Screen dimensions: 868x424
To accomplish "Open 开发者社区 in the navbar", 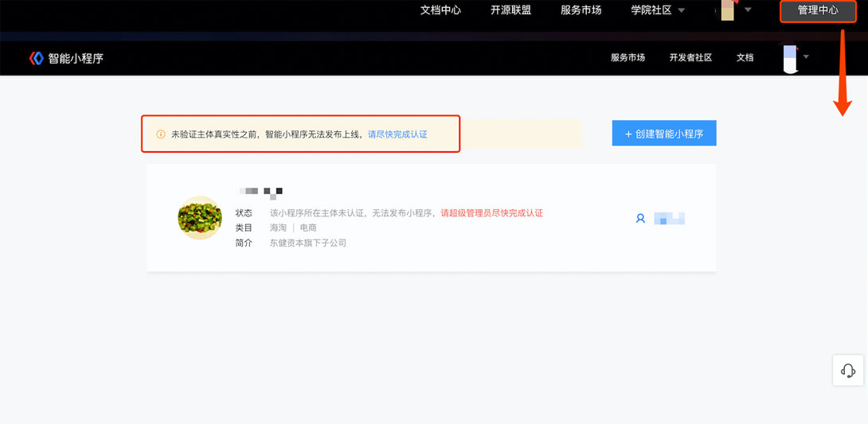I will coord(690,57).
